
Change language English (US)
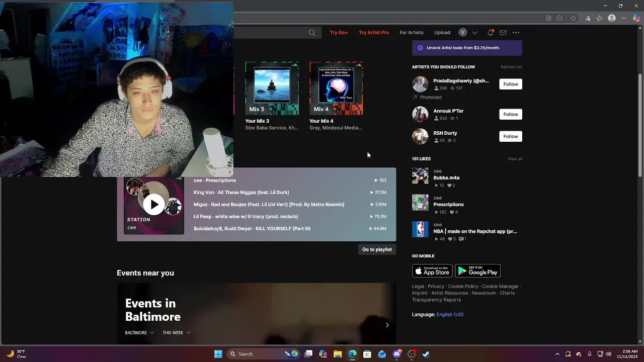point(450,315)
